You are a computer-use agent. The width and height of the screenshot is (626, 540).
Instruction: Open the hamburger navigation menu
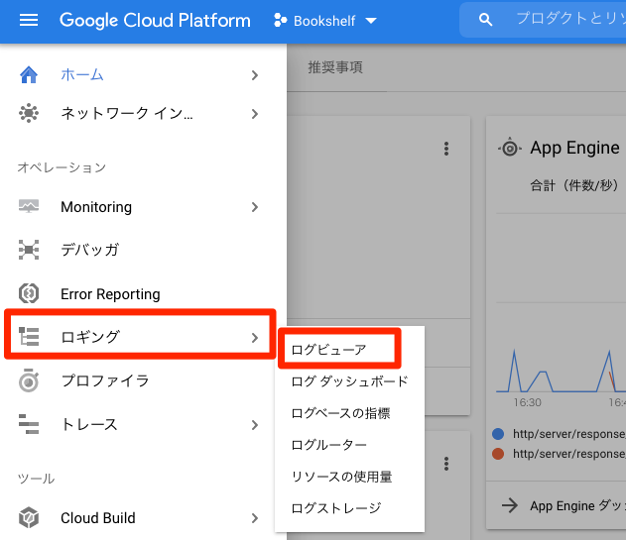(29, 20)
